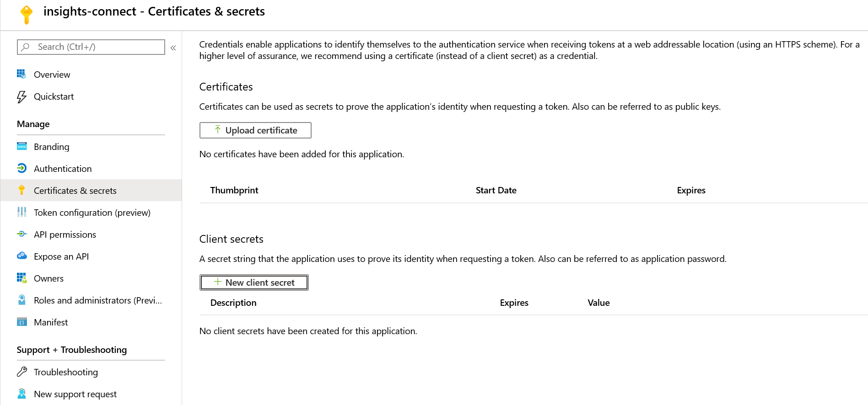Screen dimensions: 868x405
Task: Open API permissions using its icon
Action: tap(22, 234)
